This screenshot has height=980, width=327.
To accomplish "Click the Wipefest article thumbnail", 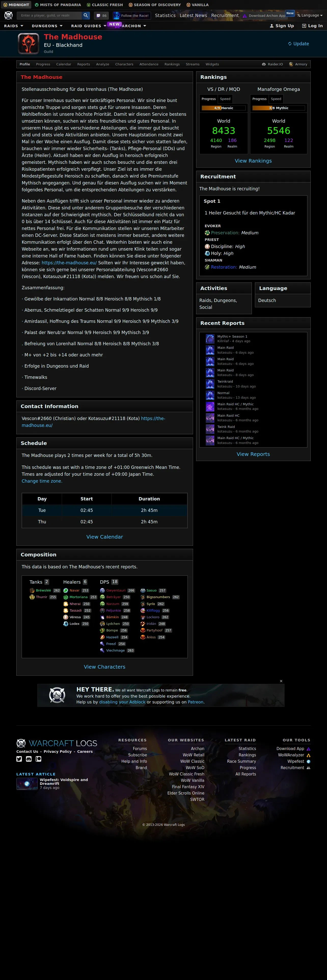I will (x=27, y=784).
